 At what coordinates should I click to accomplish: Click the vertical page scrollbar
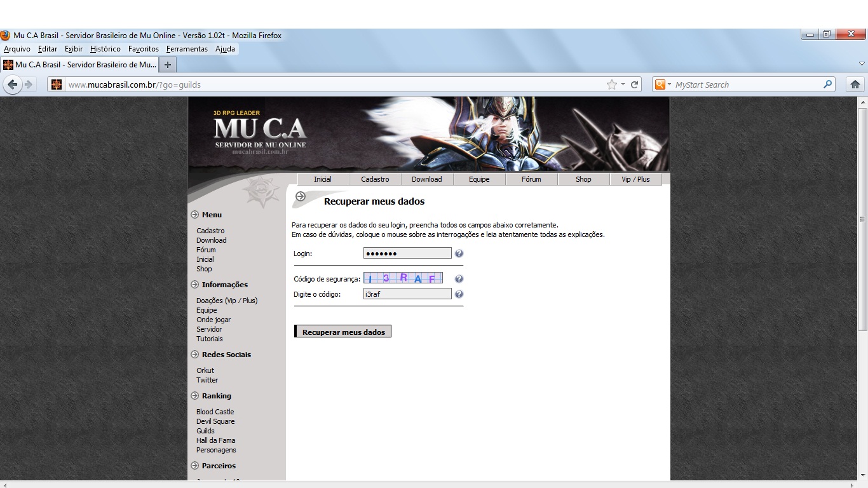(x=862, y=219)
